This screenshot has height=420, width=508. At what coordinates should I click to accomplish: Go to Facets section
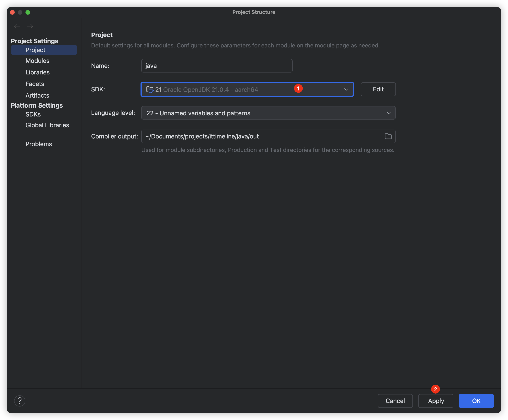35,84
